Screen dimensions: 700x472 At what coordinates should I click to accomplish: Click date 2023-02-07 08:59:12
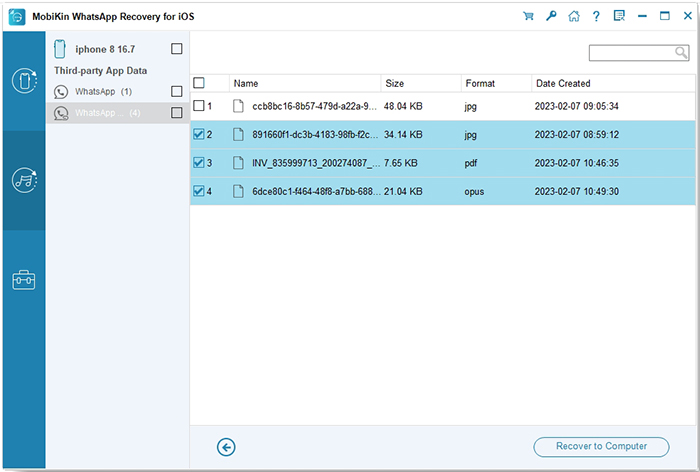(577, 135)
